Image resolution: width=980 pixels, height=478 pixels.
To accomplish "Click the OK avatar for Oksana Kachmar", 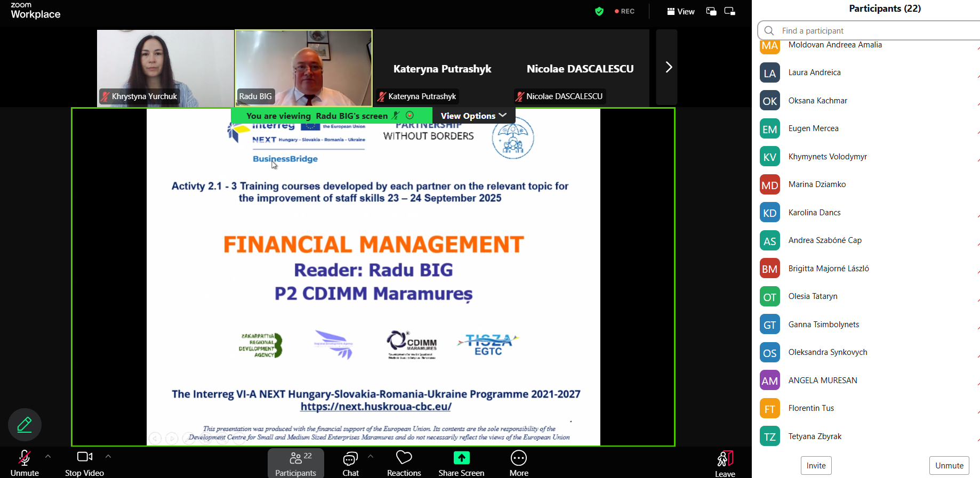I will point(770,101).
